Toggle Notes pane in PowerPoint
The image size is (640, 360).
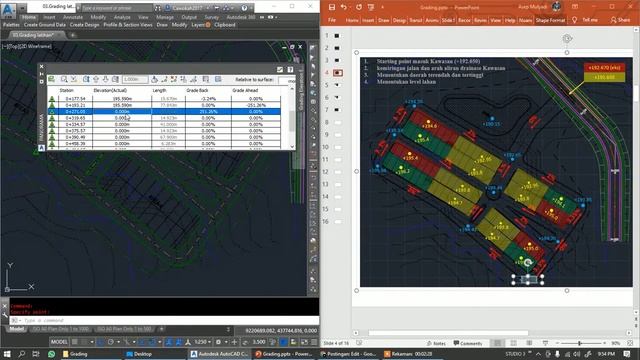click(x=436, y=343)
